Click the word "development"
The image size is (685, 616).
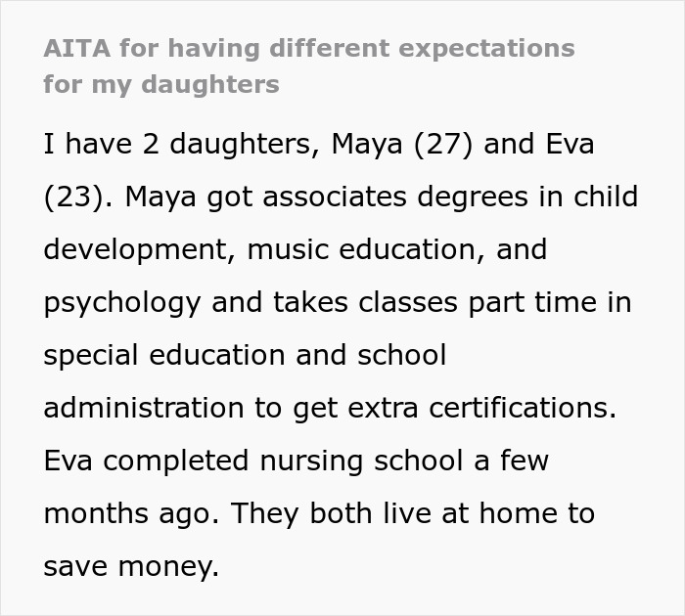[137, 250]
